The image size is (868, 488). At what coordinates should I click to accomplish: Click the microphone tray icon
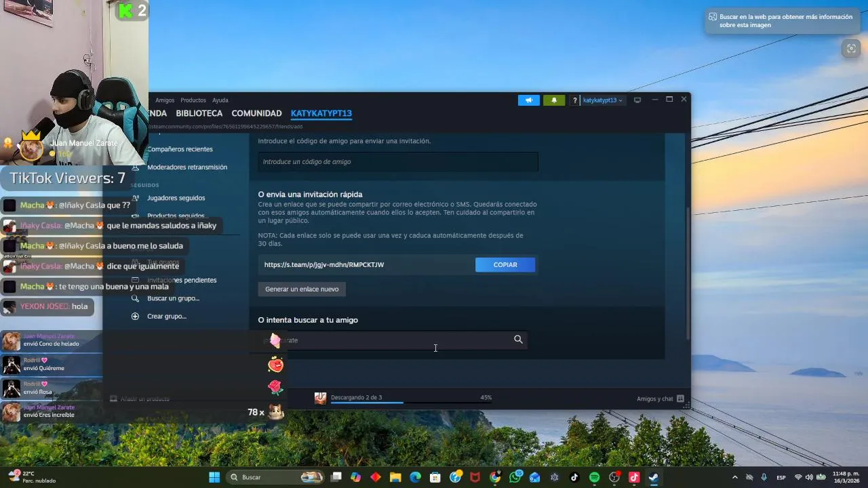[764, 477]
